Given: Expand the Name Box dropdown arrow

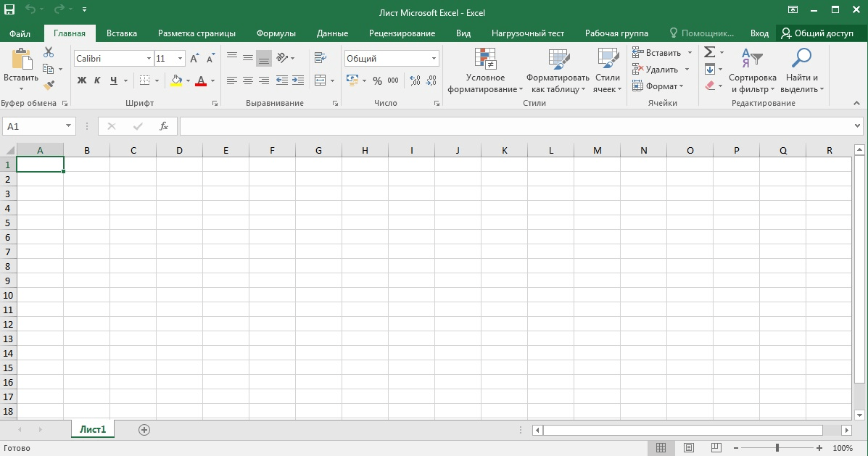Looking at the screenshot, I should [x=68, y=125].
